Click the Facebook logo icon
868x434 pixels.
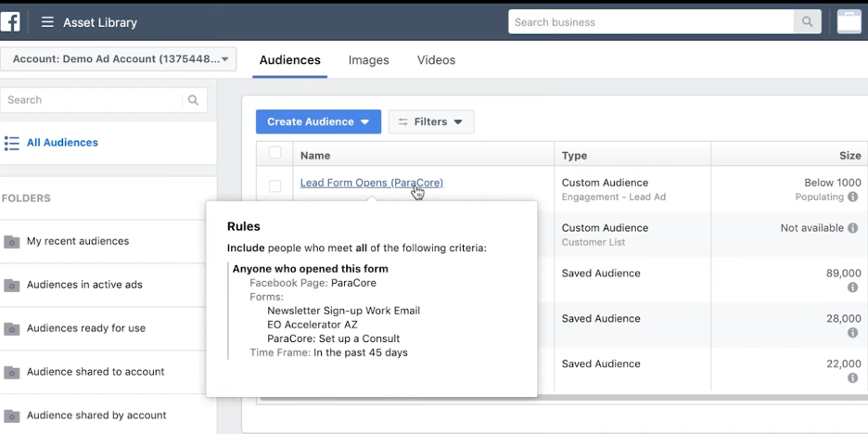click(9, 22)
